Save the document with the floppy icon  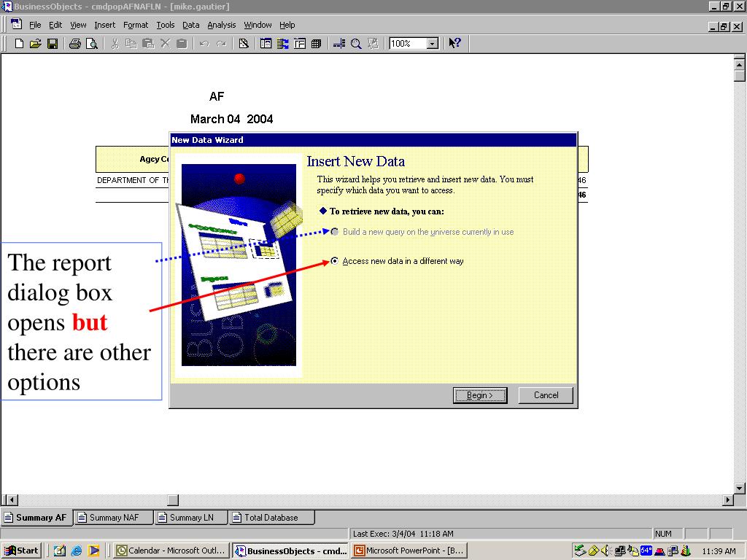coord(53,44)
